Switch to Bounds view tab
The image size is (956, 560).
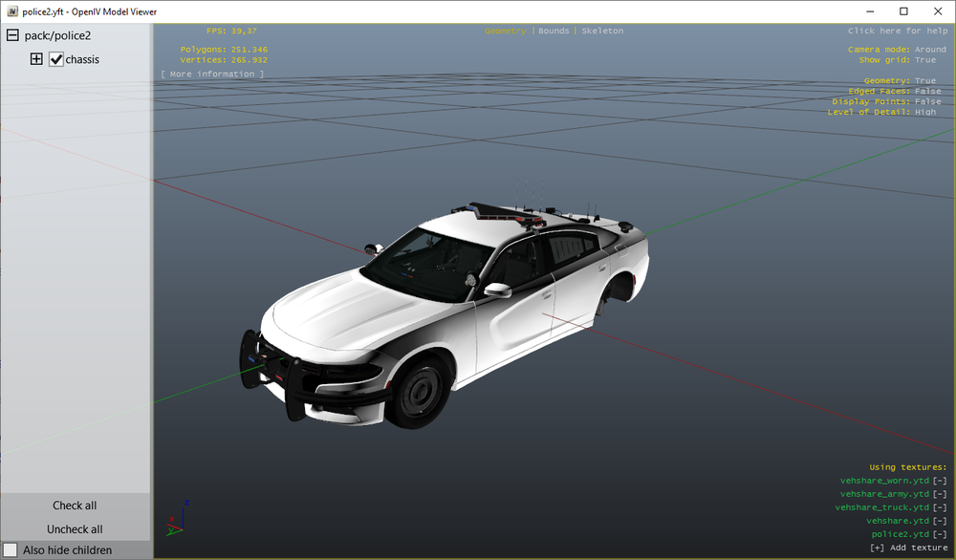coord(554,31)
